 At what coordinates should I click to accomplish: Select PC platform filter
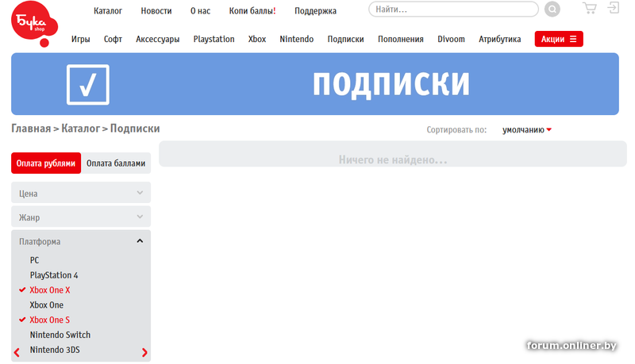coord(34,260)
